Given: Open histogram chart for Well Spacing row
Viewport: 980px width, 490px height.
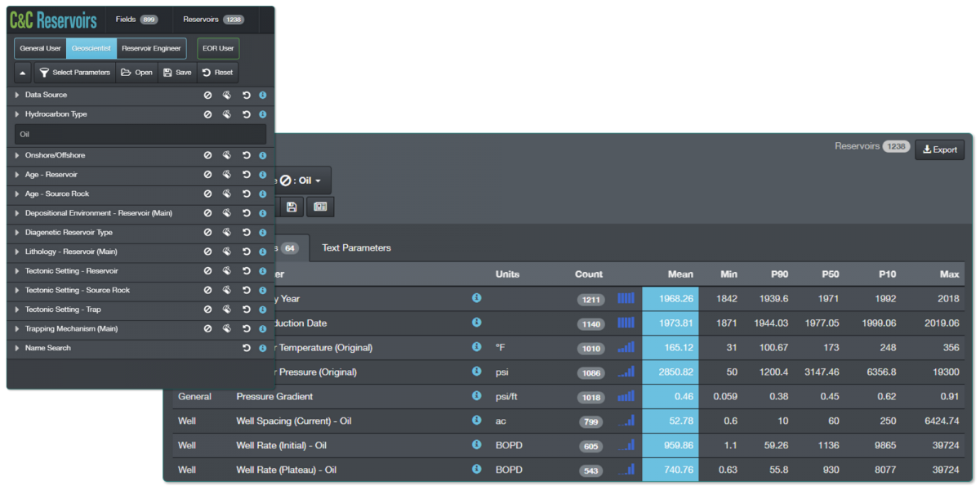Looking at the screenshot, I should pyautogui.click(x=626, y=421).
